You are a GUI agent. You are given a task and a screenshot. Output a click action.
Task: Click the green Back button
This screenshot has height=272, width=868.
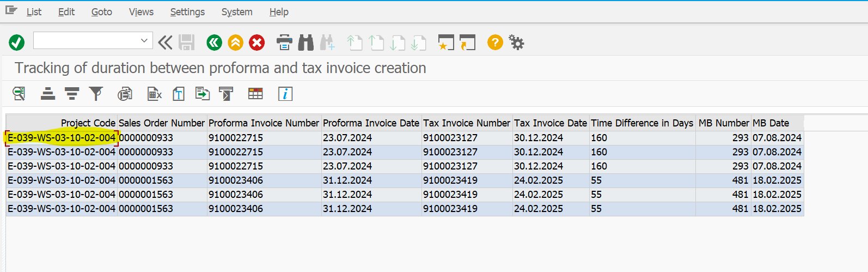coord(215,43)
